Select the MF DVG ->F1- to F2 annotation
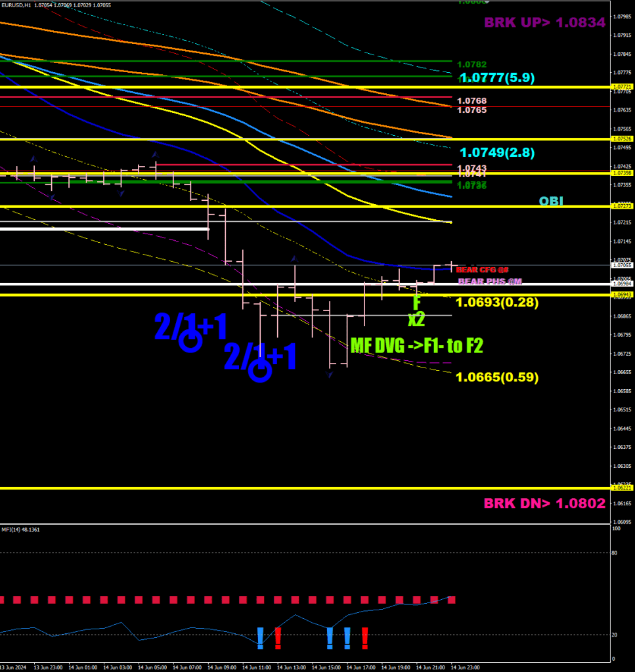Image resolution: width=635 pixels, height=672 pixels. (x=416, y=345)
